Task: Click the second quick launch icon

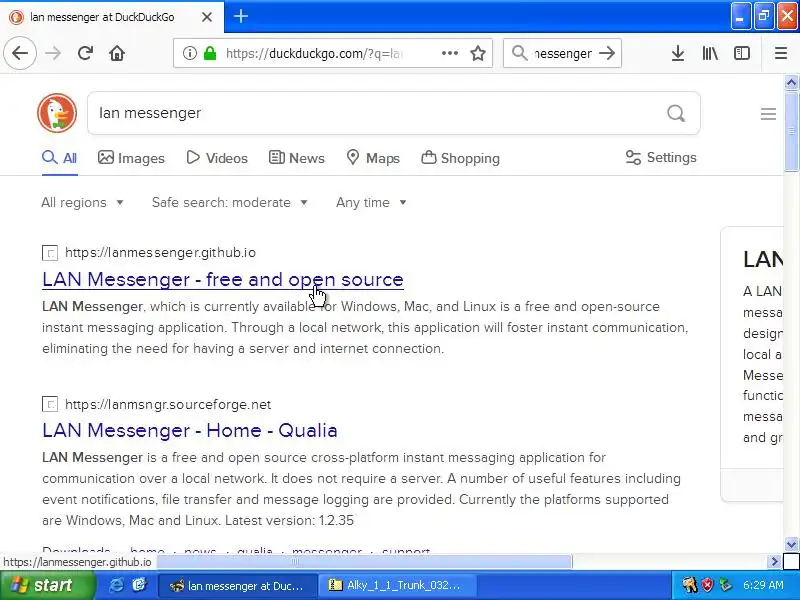Action: point(139,585)
